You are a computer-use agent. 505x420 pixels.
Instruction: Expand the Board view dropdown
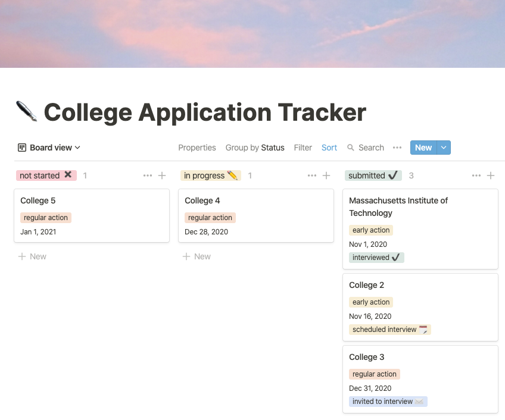[x=49, y=148]
